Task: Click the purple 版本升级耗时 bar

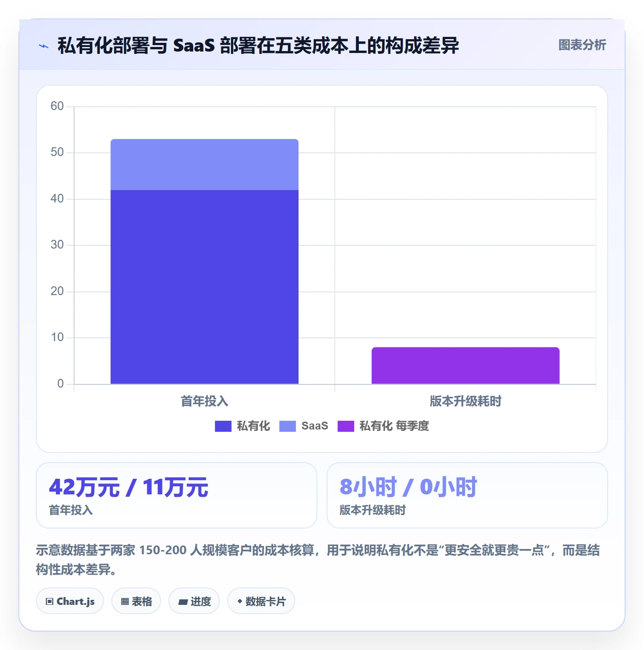Action: click(466, 366)
